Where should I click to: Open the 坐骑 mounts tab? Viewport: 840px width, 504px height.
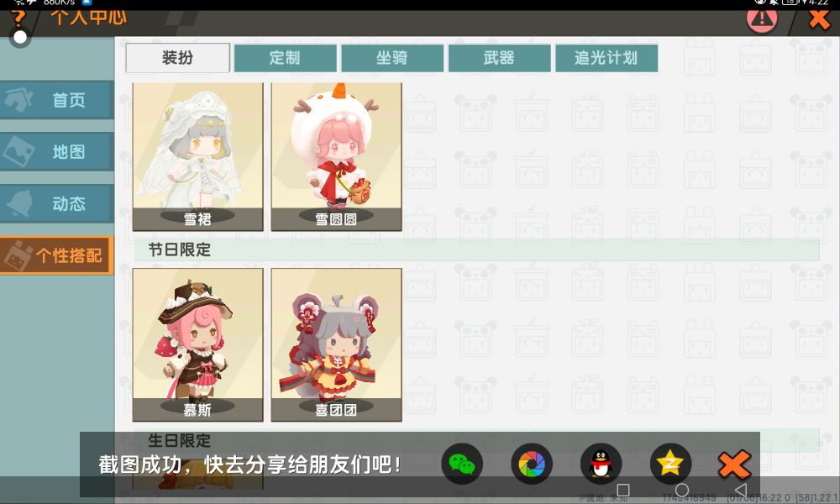point(392,58)
